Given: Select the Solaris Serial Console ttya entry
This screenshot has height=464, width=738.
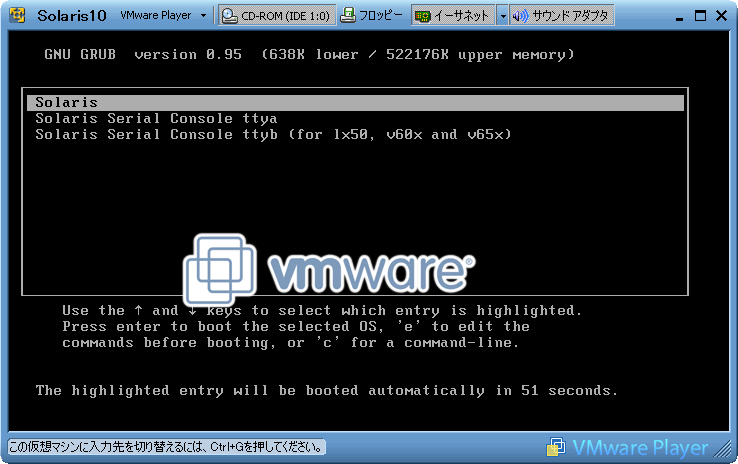Looking at the screenshot, I should pyautogui.click(x=156, y=119).
